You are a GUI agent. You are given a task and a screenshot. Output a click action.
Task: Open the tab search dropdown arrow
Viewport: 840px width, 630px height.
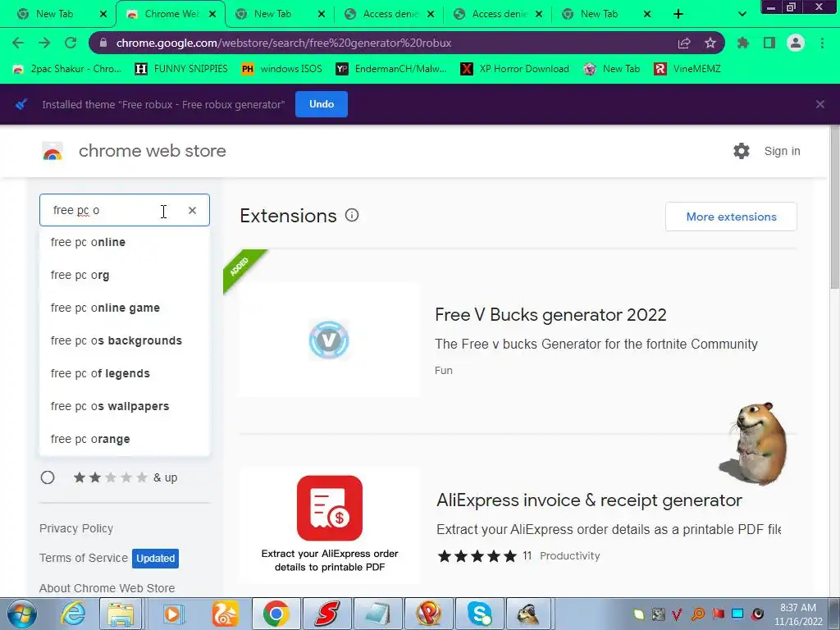coord(742,14)
